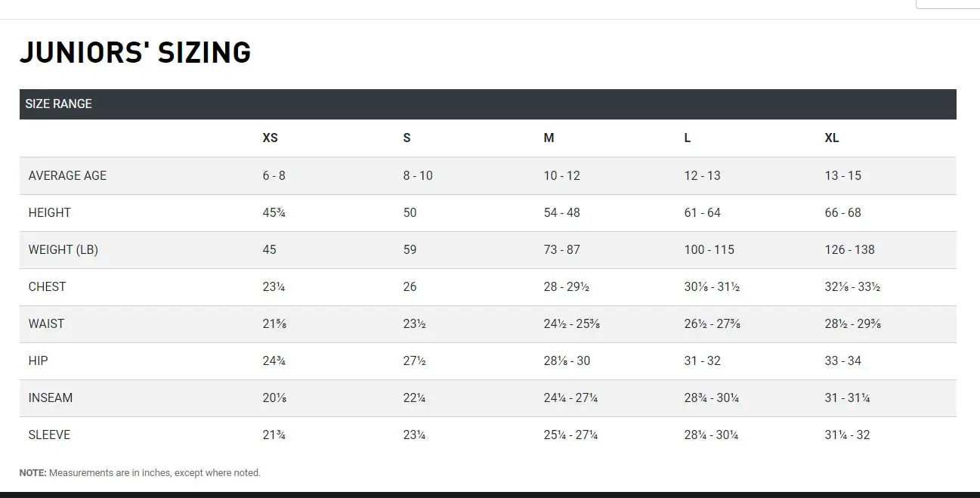Click the AVERAGE AGE row label
Screen dimensions: 980x498
point(67,175)
